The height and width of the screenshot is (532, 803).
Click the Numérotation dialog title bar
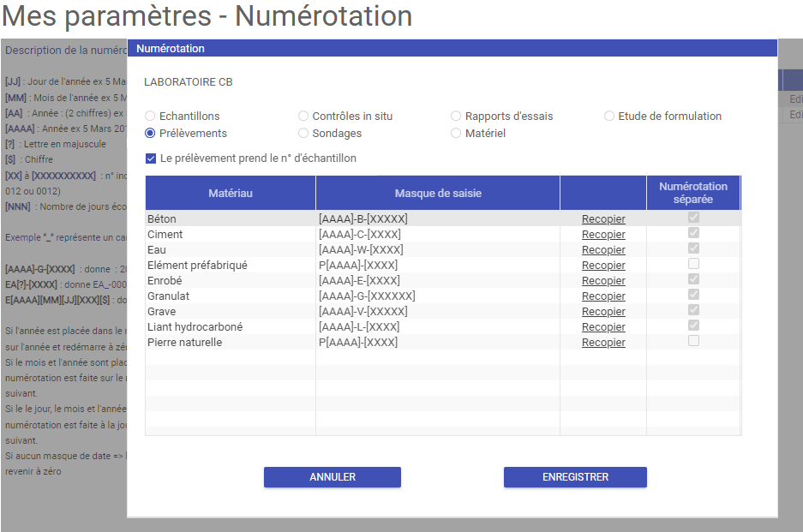(452, 48)
